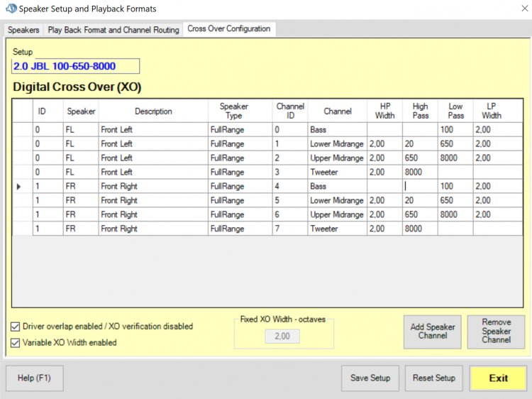This screenshot has height=399, width=532.
Task: Exit the dialog with yellow Exit button
Action: pos(498,378)
